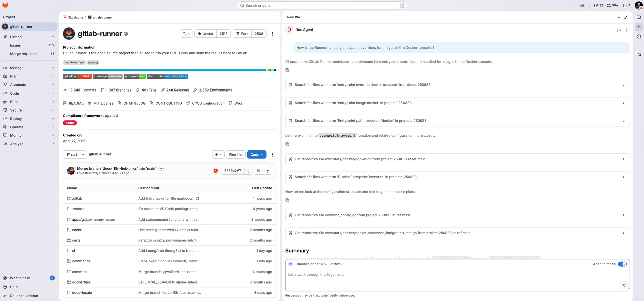
Task: Send the chat message with the arrow icon
Action: [x=624, y=285]
